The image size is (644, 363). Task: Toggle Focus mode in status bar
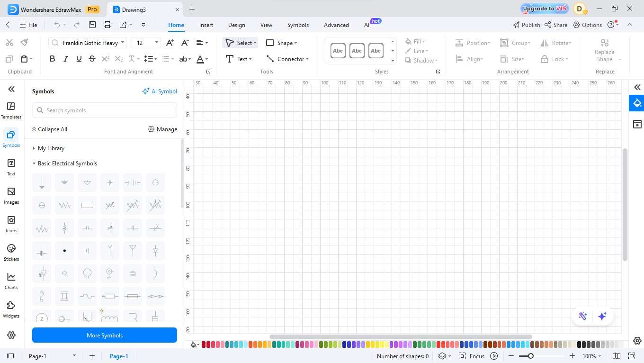[x=472, y=356]
